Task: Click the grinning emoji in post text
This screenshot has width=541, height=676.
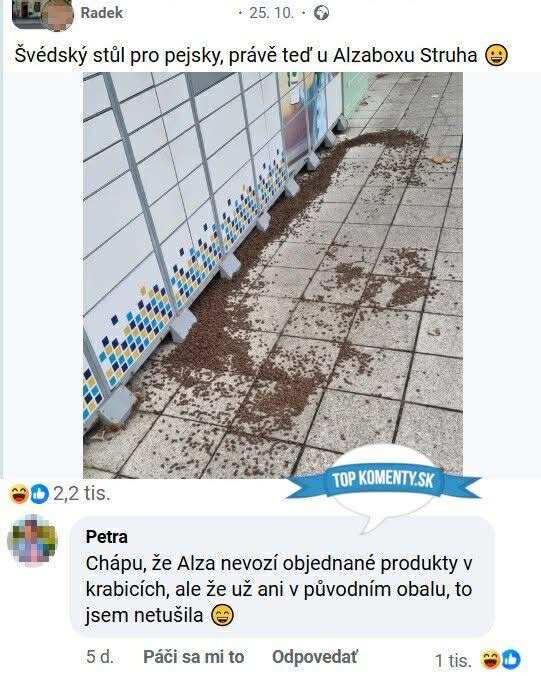Action: click(497, 56)
